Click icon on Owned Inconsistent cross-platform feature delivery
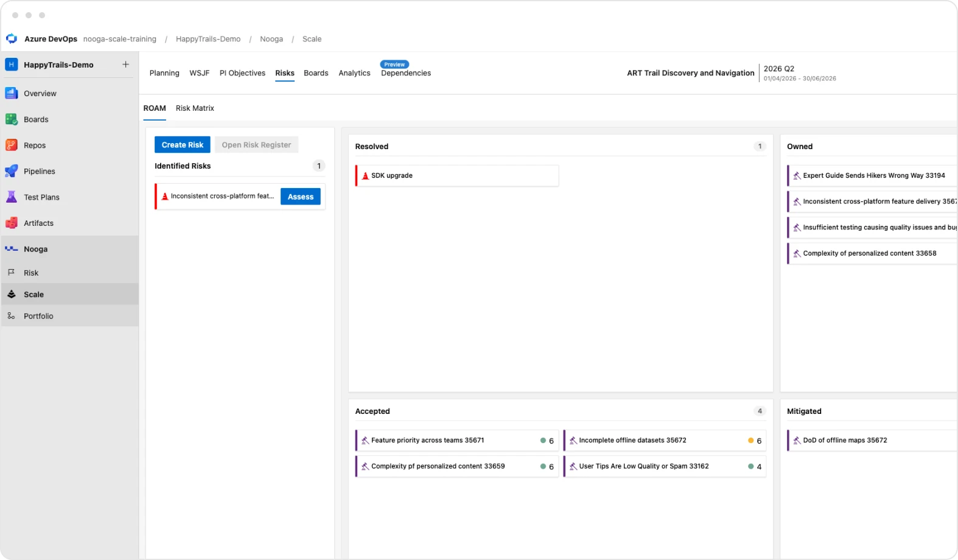 coord(797,202)
